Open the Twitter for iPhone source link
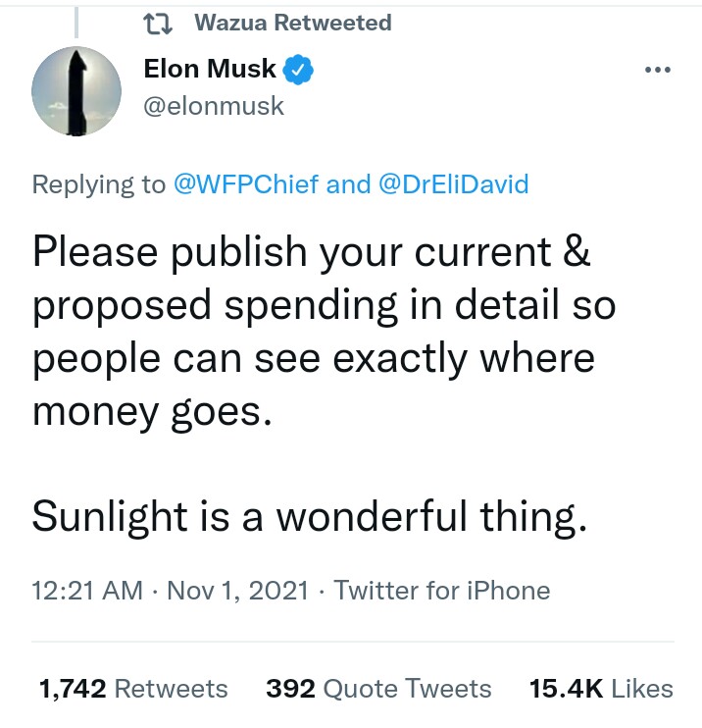 442,591
